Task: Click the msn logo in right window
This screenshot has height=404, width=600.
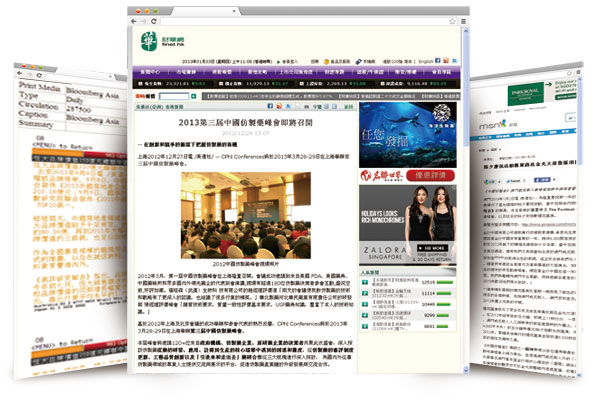Action: pos(492,125)
